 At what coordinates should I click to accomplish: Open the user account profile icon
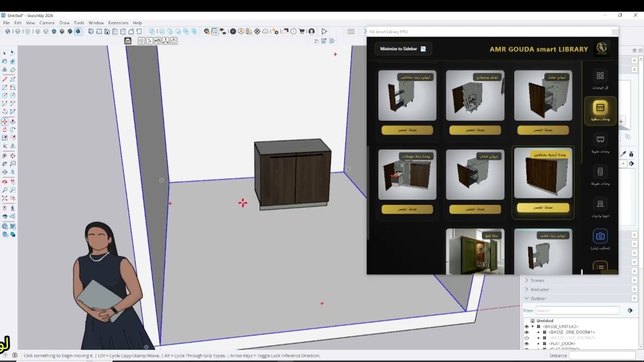point(311,31)
